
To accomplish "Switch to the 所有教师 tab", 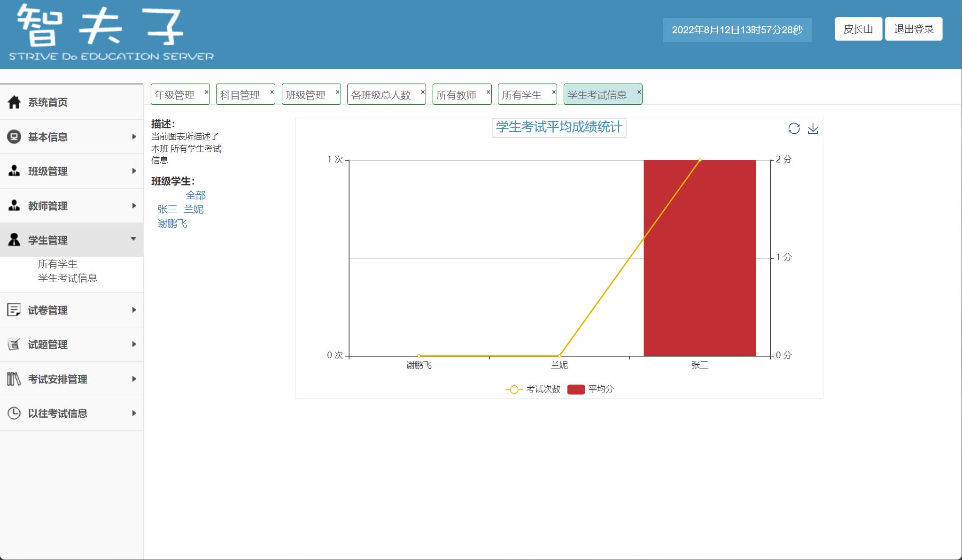I will (456, 95).
